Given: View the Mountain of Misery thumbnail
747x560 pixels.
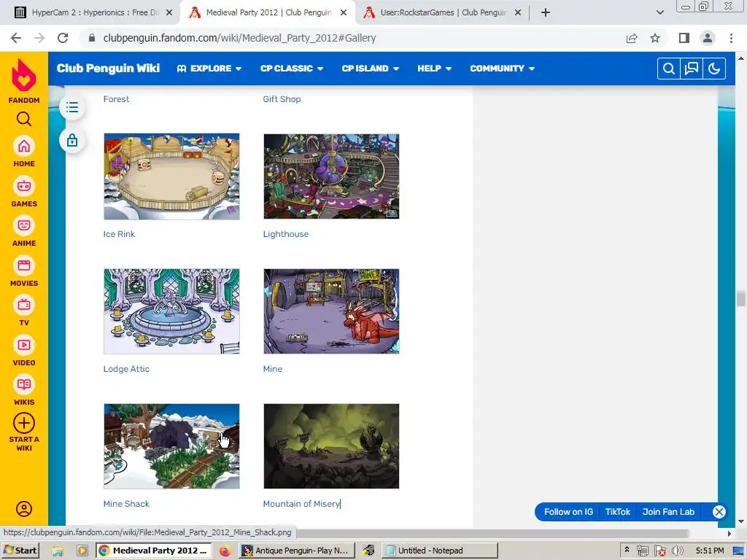Looking at the screenshot, I should pyautogui.click(x=331, y=446).
